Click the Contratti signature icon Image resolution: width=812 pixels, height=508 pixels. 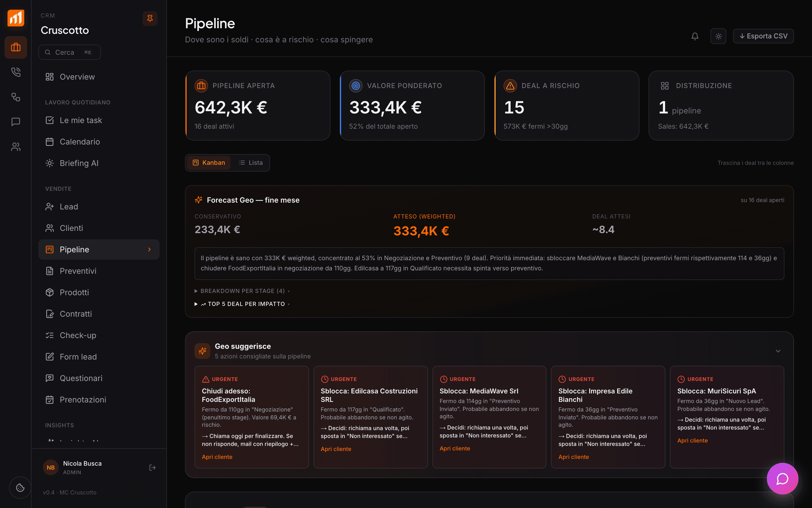tap(50, 314)
